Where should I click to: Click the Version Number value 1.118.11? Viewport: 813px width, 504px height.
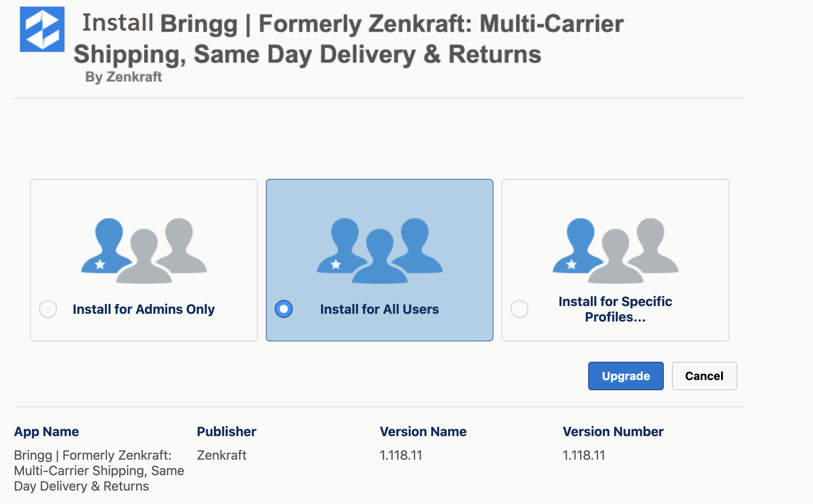click(x=584, y=455)
